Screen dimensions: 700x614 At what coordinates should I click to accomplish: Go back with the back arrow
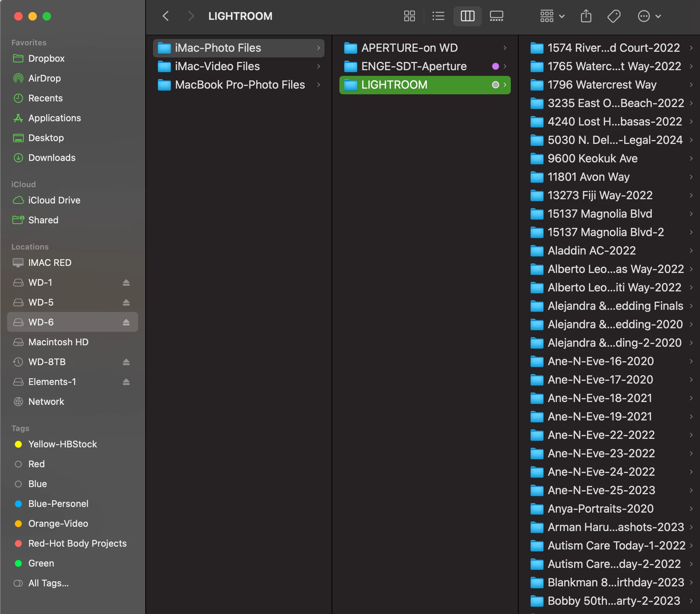[x=165, y=16]
